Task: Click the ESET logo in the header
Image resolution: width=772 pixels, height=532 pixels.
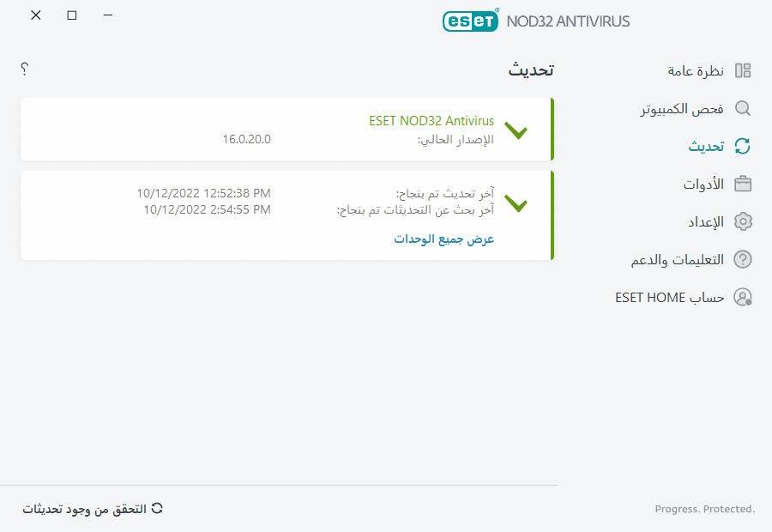Action: pyautogui.click(x=470, y=20)
